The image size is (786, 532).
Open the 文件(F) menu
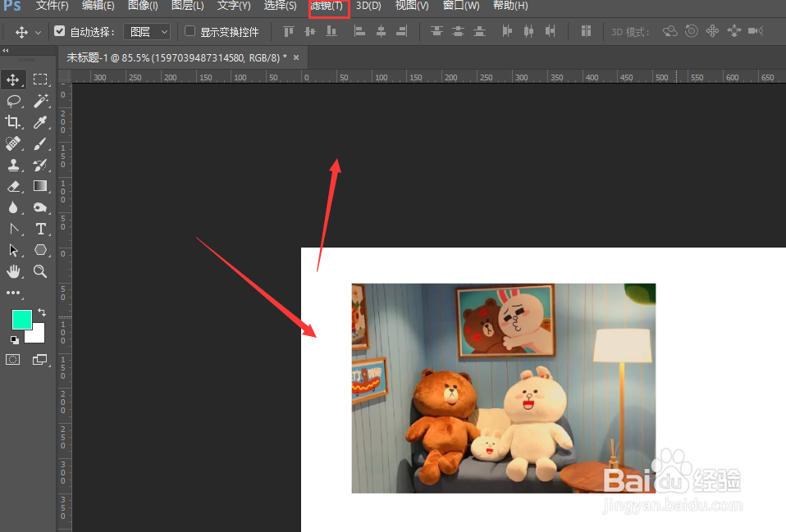pos(53,6)
